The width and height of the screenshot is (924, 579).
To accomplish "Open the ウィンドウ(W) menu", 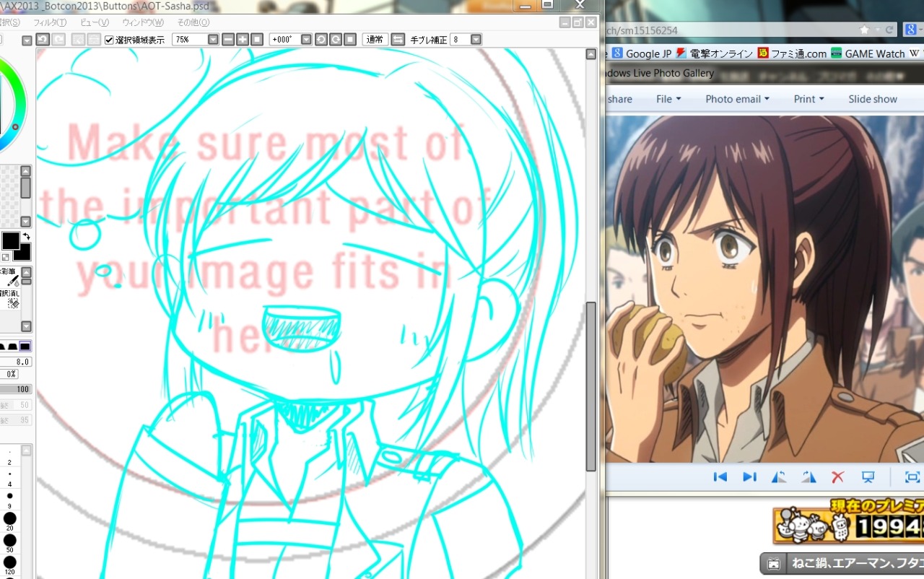I will click(143, 22).
